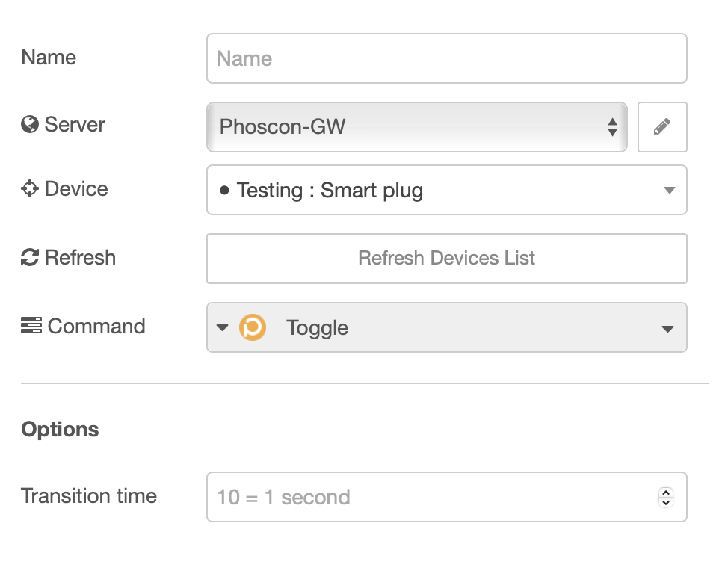Click the globe icon beside Server
Viewport: 728px width, 565px height.
click(30, 125)
